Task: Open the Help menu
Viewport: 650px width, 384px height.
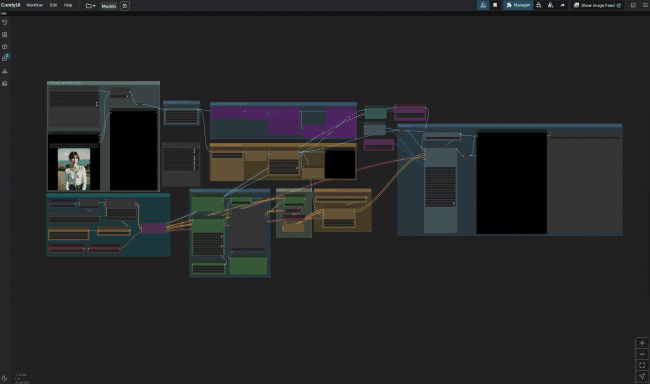Action: point(68,5)
